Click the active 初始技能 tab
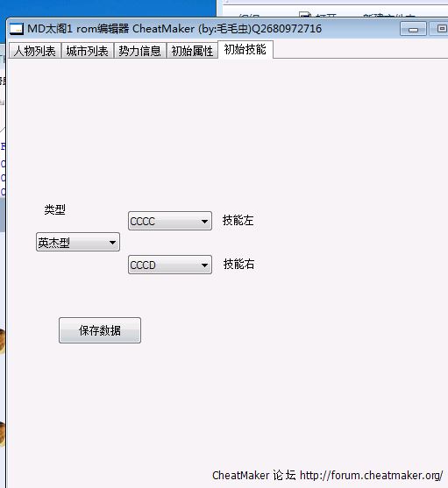 (245, 49)
